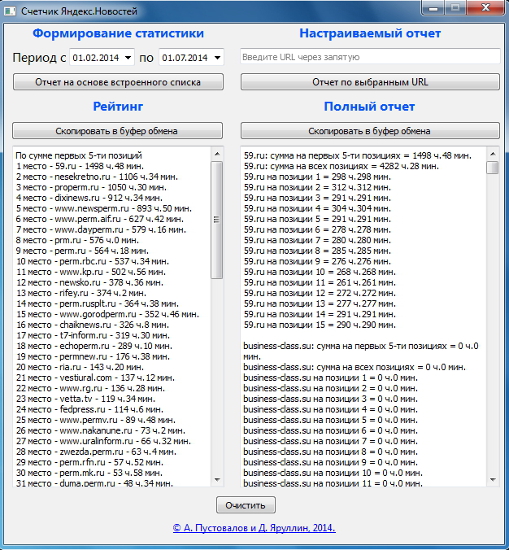The width and height of the screenshot is (509, 550).
Task: Open the 'А. Пустовалов и Д. Яруллин, 2014' link
Action: (x=254, y=528)
